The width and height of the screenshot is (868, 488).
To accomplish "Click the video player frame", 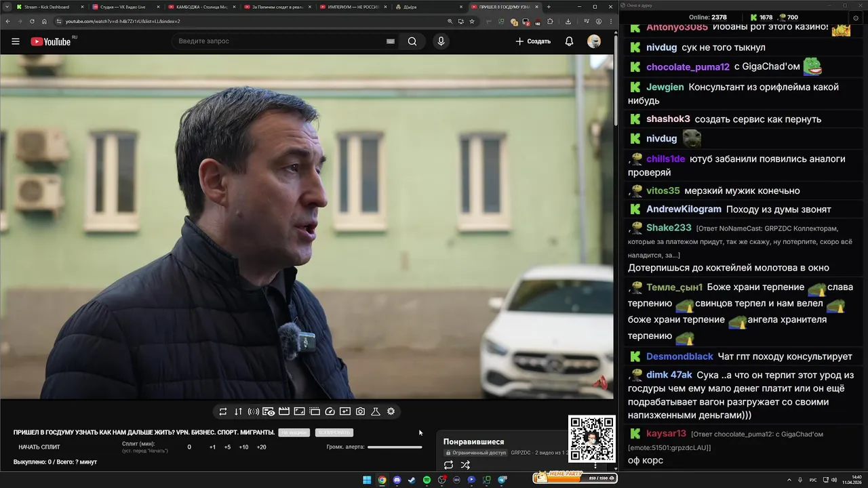I will coord(307,226).
